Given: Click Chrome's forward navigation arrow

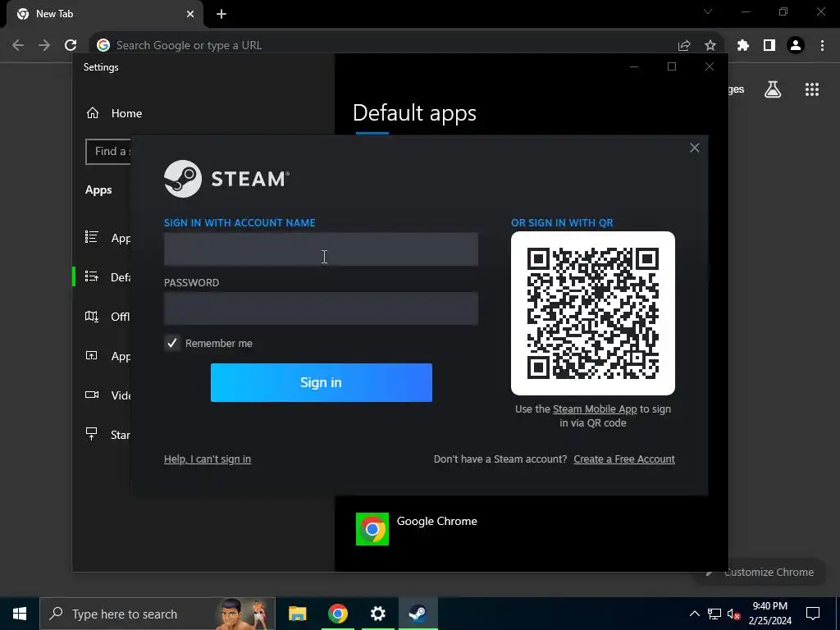Looking at the screenshot, I should 44,45.
